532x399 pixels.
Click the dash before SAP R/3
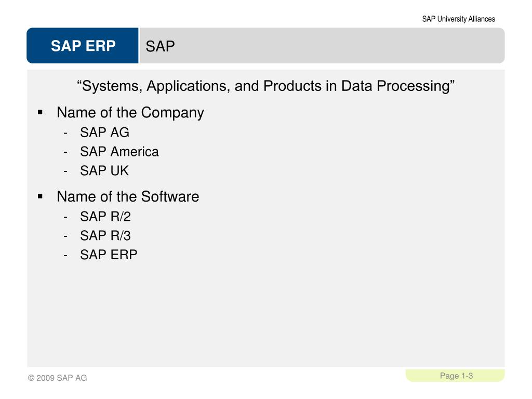(x=65, y=236)
